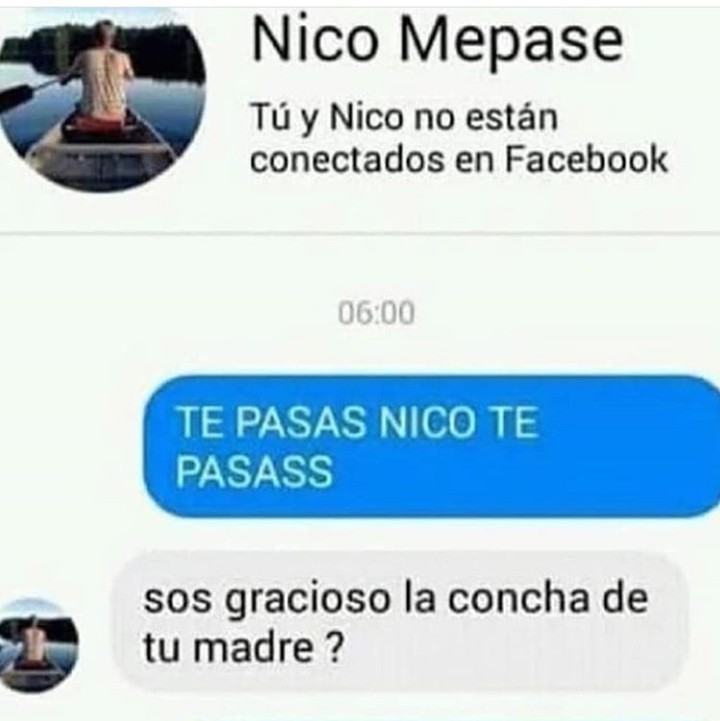720x721 pixels.
Task: Click the word 'conectados' in the notice
Action: pyautogui.click(x=348, y=160)
